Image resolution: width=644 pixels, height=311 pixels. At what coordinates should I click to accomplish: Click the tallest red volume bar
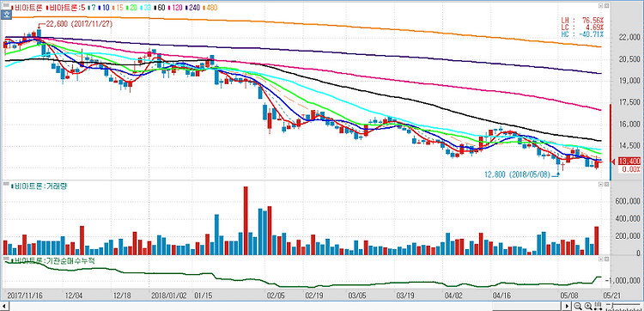246,221
